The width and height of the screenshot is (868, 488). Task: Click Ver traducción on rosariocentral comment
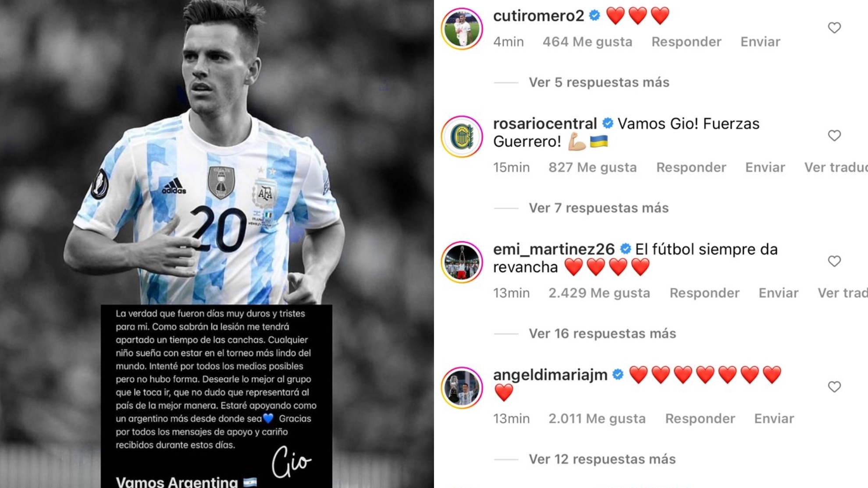click(836, 167)
